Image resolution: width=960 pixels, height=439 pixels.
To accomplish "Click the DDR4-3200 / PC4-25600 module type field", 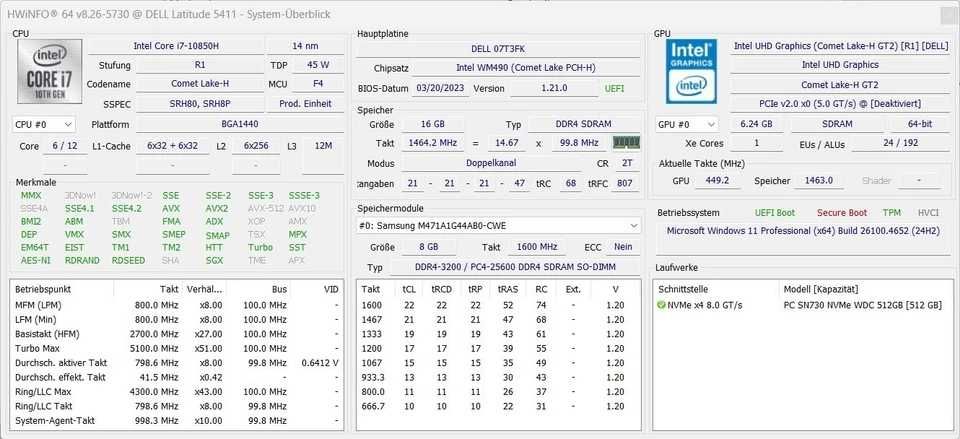I will tap(516, 267).
